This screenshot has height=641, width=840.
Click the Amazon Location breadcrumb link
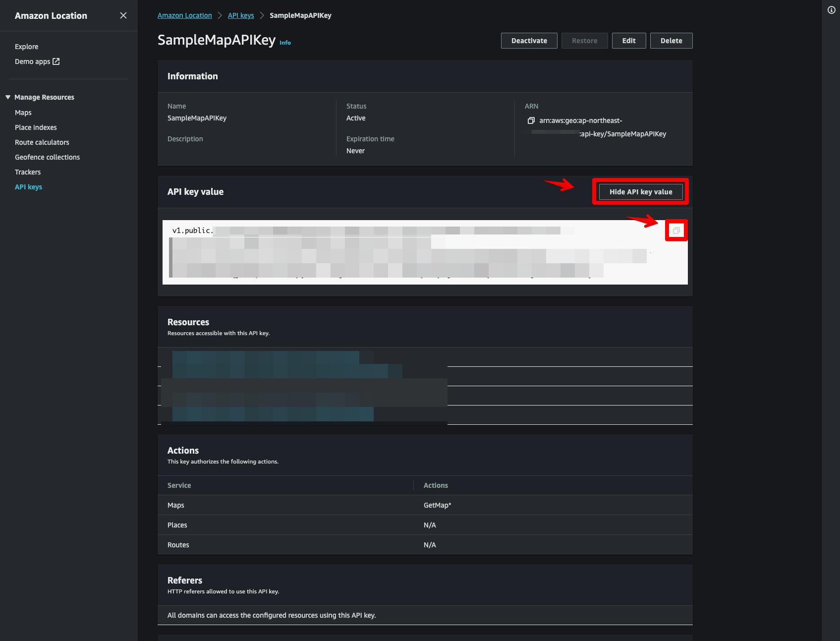pos(185,15)
